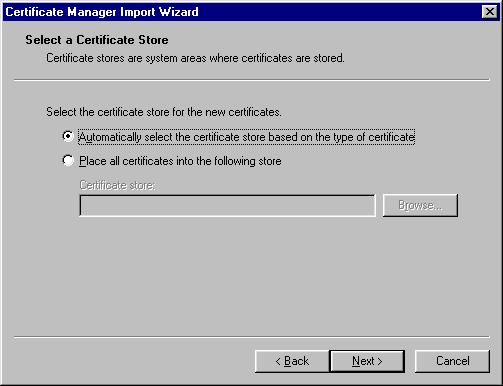Click the 'Certificate stores are system areas' description

pyautogui.click(x=195, y=58)
